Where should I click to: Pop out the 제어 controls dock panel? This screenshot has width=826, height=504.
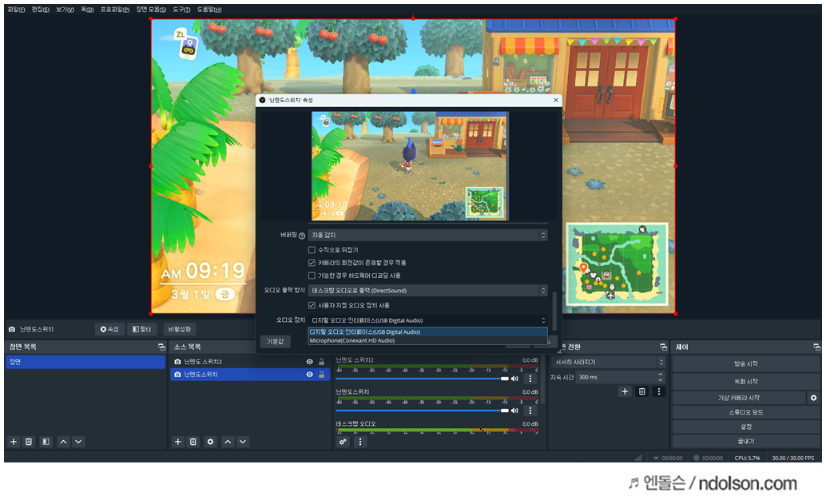pos(816,347)
